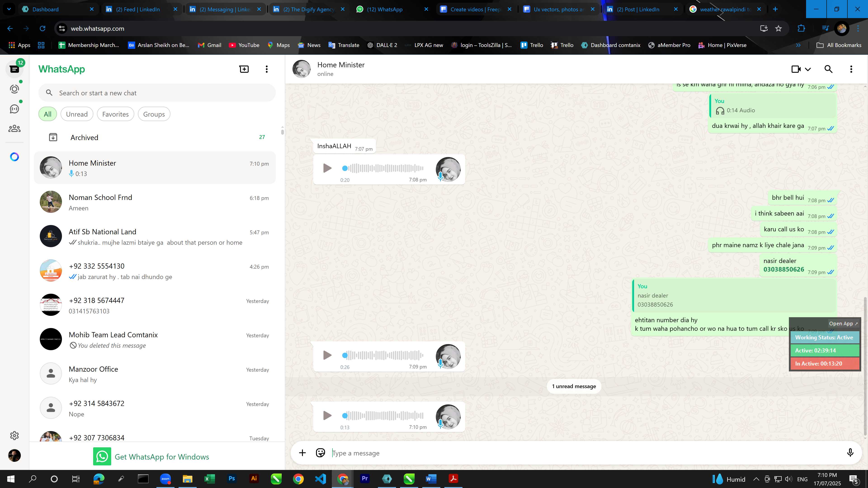Record a voice message with microphone
This screenshot has width=868, height=488.
pyautogui.click(x=850, y=453)
